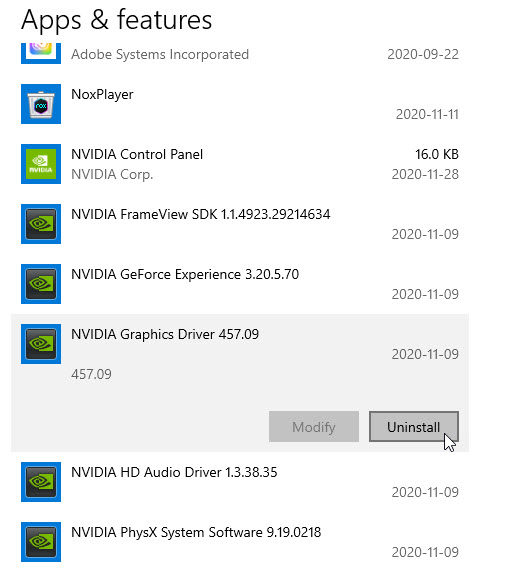
Task: Click the NVIDIA FrameView SDK icon
Action: click(x=41, y=224)
